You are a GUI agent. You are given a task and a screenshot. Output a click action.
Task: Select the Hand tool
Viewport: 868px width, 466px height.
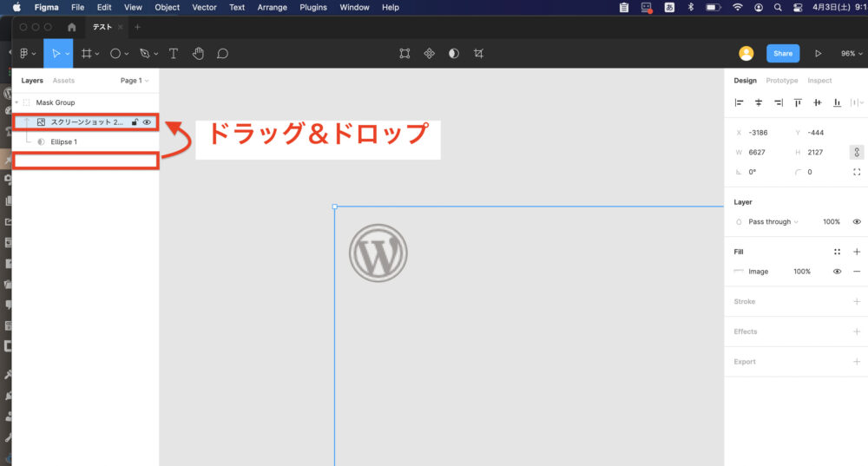(198, 54)
